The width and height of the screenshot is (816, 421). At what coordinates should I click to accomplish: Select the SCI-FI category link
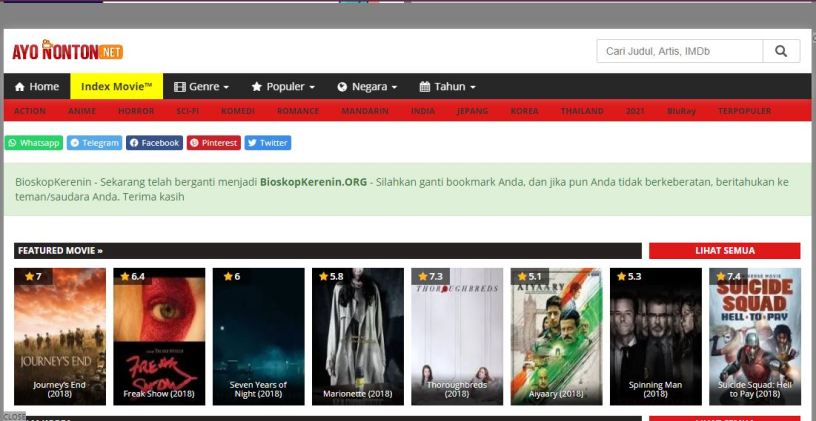pos(187,111)
